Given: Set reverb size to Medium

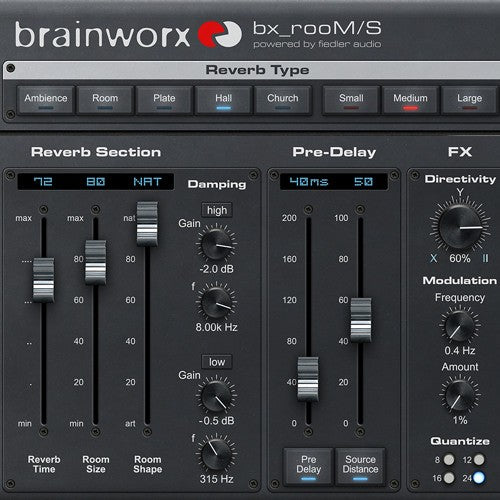Looking at the screenshot, I should tap(410, 100).
